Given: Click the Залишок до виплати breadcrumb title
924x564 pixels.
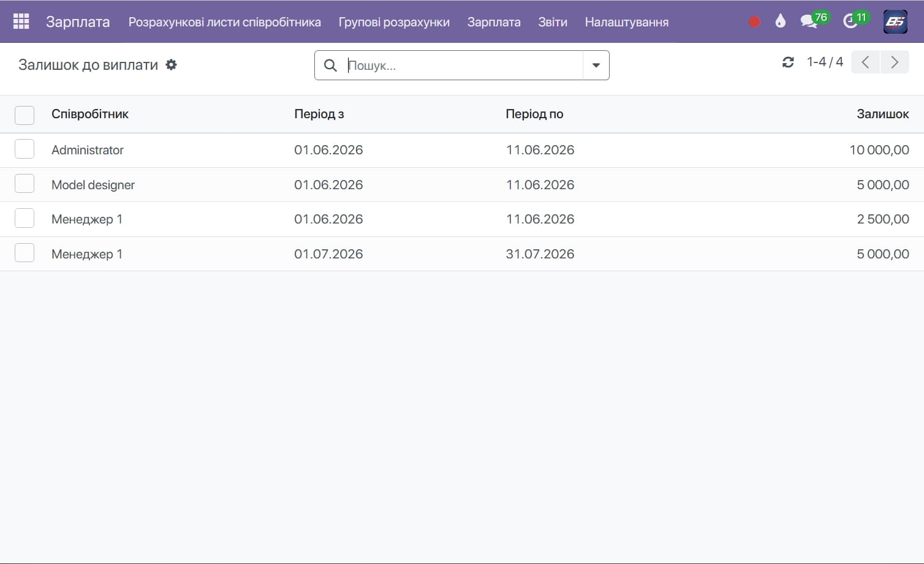Looking at the screenshot, I should (x=88, y=65).
